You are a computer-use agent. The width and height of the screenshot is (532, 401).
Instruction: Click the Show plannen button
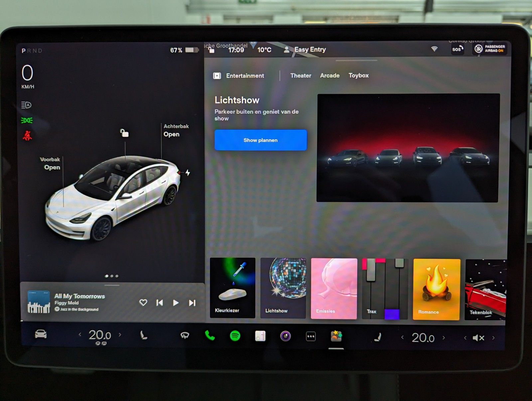[x=260, y=140]
